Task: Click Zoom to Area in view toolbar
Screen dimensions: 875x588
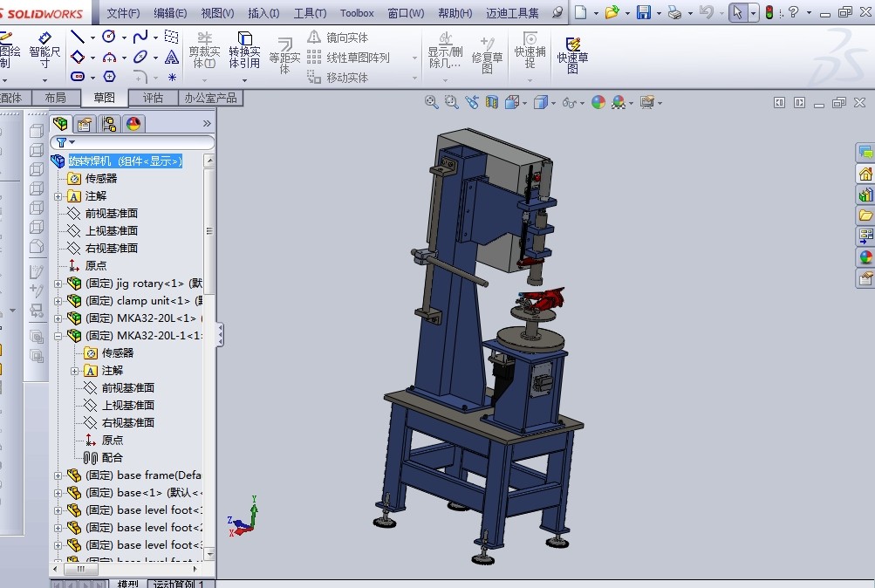Action: point(451,102)
